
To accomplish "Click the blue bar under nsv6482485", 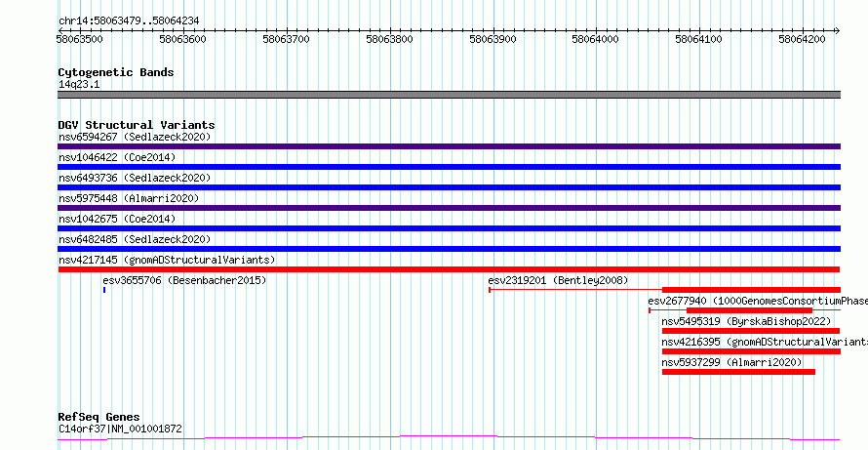I will pyautogui.click(x=449, y=249).
